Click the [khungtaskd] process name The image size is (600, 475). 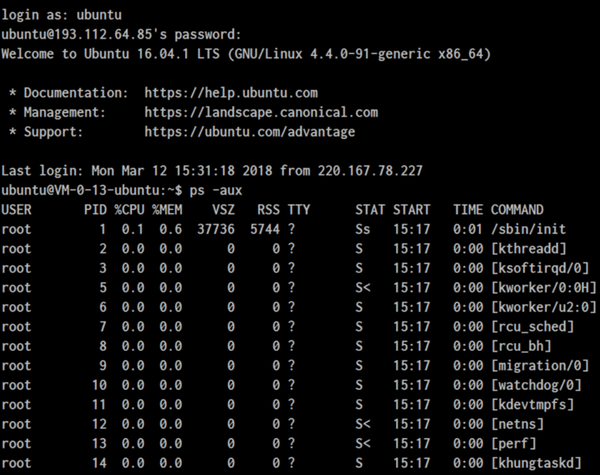tap(536, 464)
